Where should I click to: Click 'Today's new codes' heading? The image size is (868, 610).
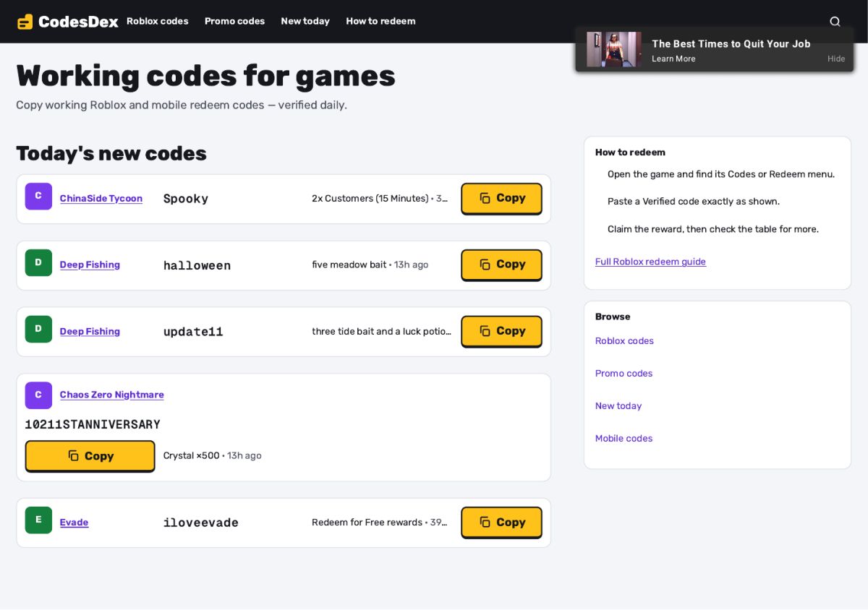[111, 153]
